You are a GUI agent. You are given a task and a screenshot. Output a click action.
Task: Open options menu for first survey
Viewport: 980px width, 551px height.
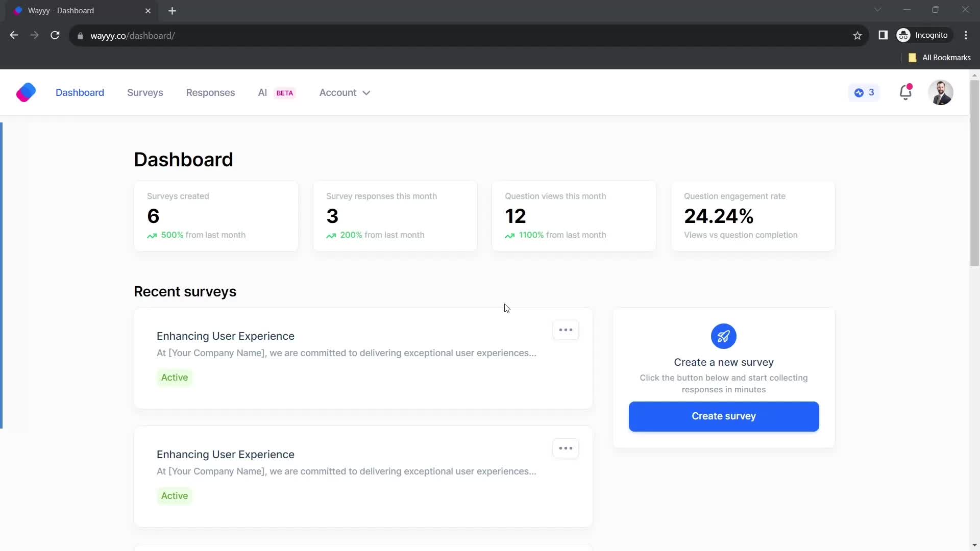(x=566, y=330)
